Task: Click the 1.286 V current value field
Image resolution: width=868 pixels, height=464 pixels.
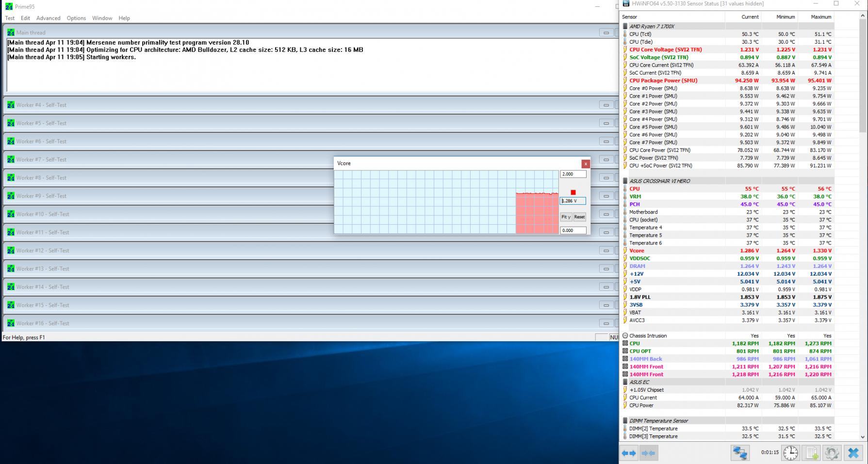Action: (573, 201)
